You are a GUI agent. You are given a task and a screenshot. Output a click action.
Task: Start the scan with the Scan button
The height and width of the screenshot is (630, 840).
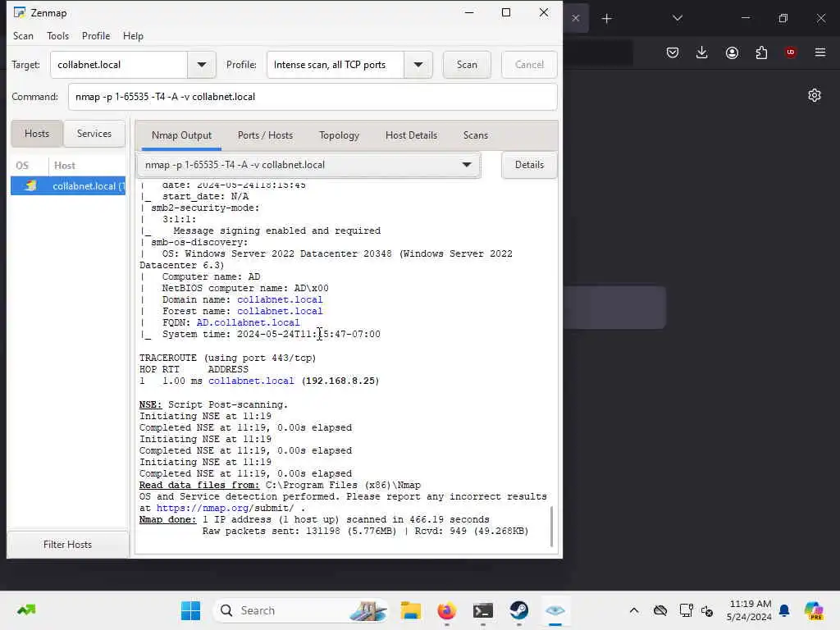tap(467, 65)
